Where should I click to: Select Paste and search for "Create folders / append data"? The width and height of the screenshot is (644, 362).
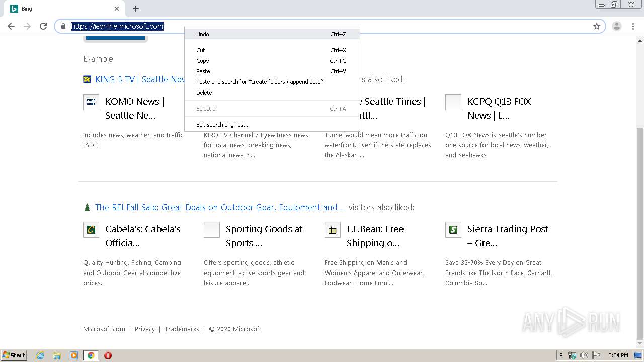coord(272,82)
